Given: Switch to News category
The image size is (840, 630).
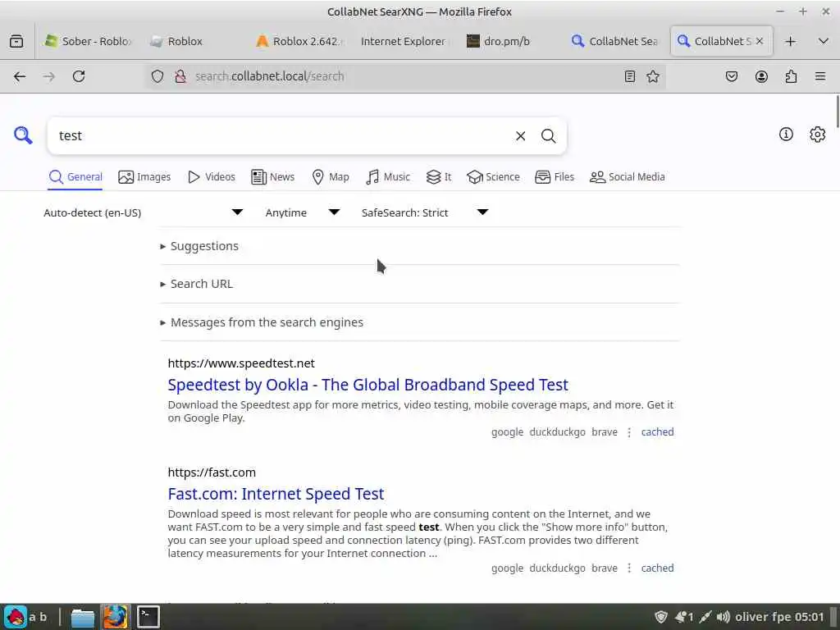Looking at the screenshot, I should tap(273, 177).
